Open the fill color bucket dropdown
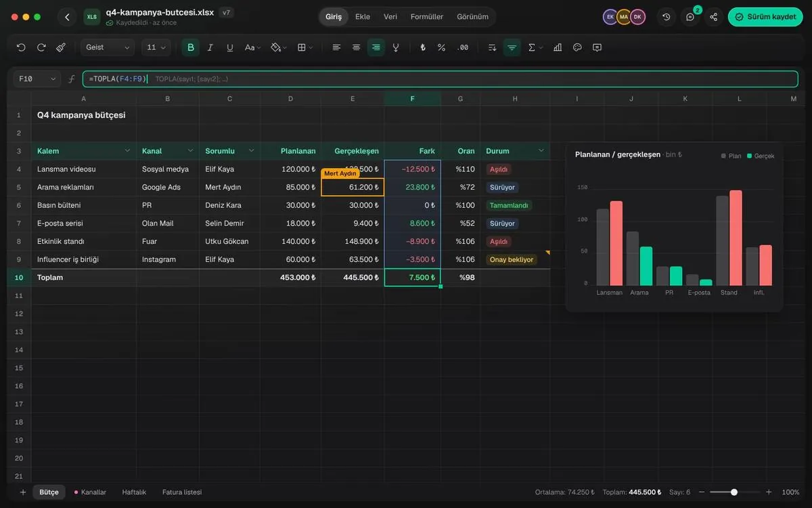 279,47
